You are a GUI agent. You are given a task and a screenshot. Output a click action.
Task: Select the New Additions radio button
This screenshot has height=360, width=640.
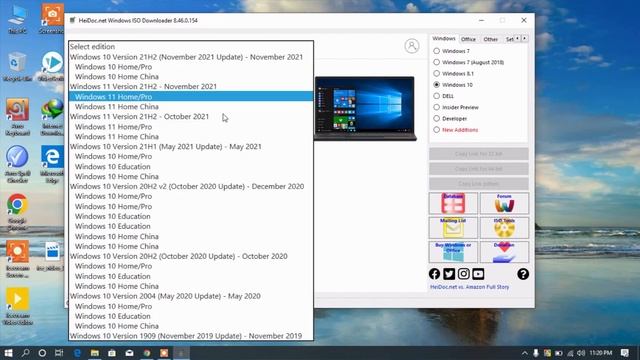[437, 129]
